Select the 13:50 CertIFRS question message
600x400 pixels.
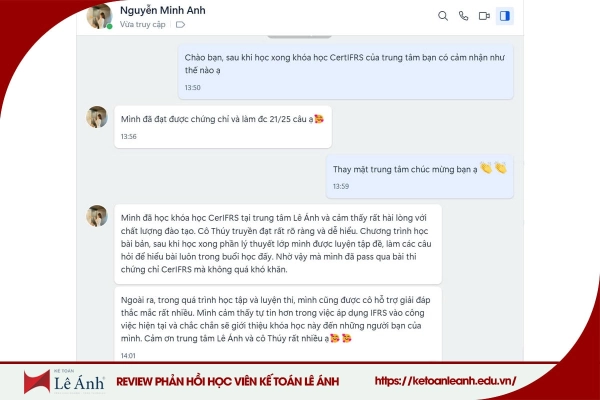pyautogui.click(x=346, y=72)
